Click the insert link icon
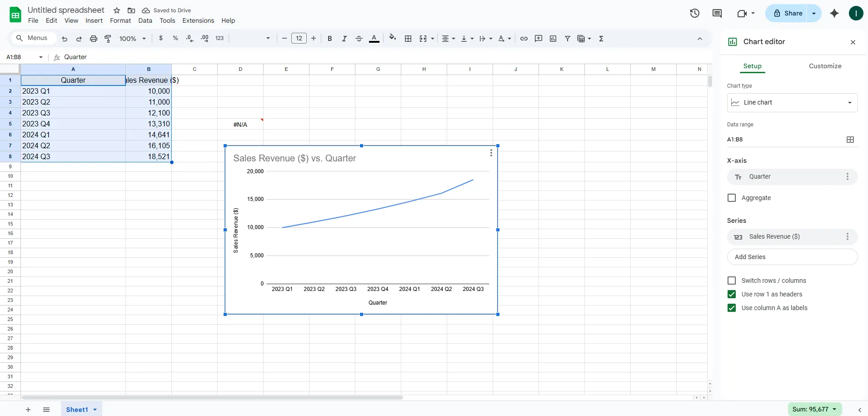Screen dimensions: 868x416 coord(524,39)
